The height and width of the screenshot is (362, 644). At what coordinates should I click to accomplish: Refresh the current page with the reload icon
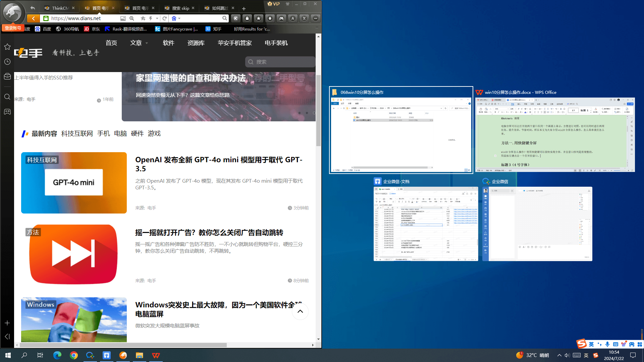pos(164,18)
